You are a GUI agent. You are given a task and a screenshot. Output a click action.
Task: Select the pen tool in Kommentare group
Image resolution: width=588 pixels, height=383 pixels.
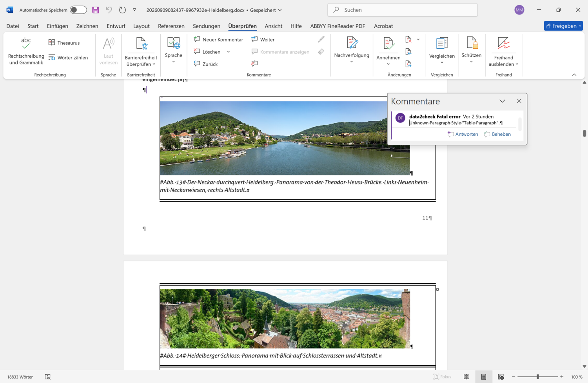coord(321,39)
